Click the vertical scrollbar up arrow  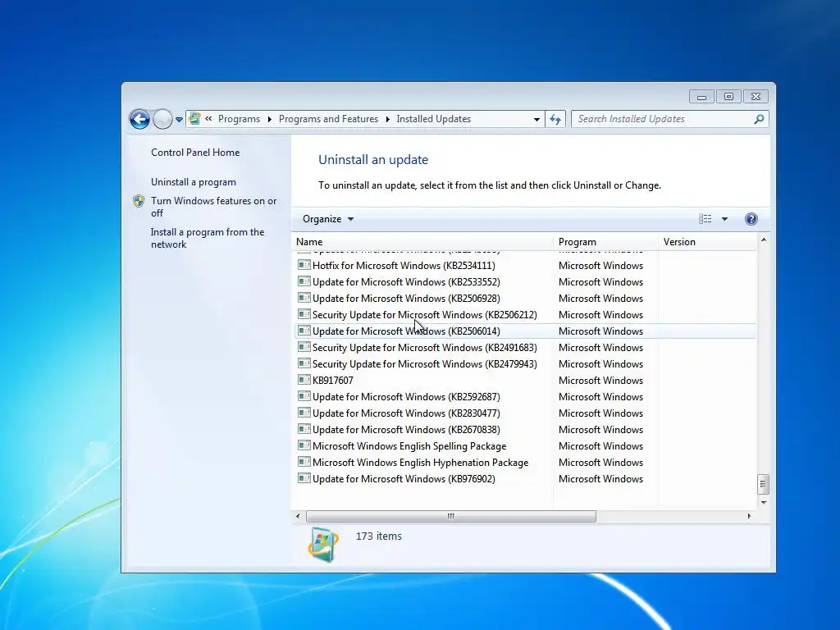(x=764, y=240)
